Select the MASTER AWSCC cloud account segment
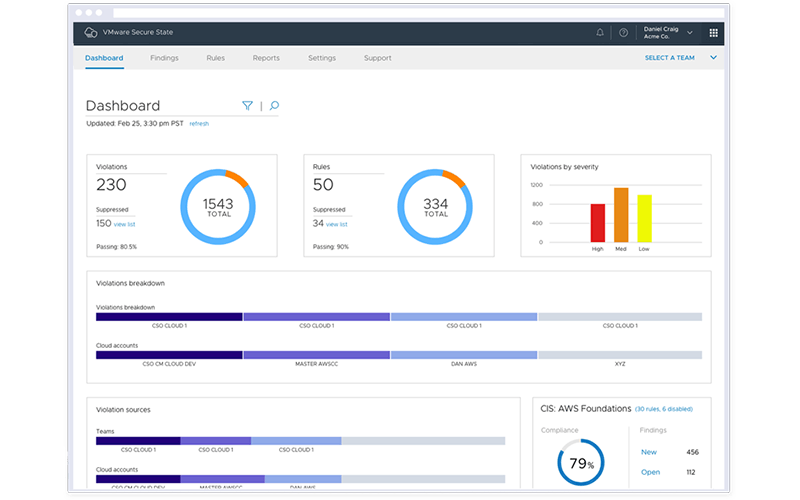Viewport: 800px width, 500px height. pyautogui.click(x=316, y=355)
